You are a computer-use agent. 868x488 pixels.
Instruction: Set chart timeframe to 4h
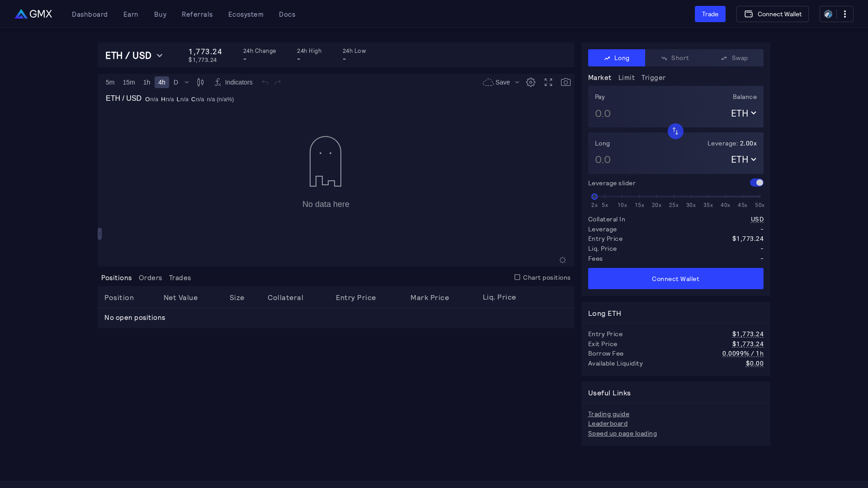161,82
